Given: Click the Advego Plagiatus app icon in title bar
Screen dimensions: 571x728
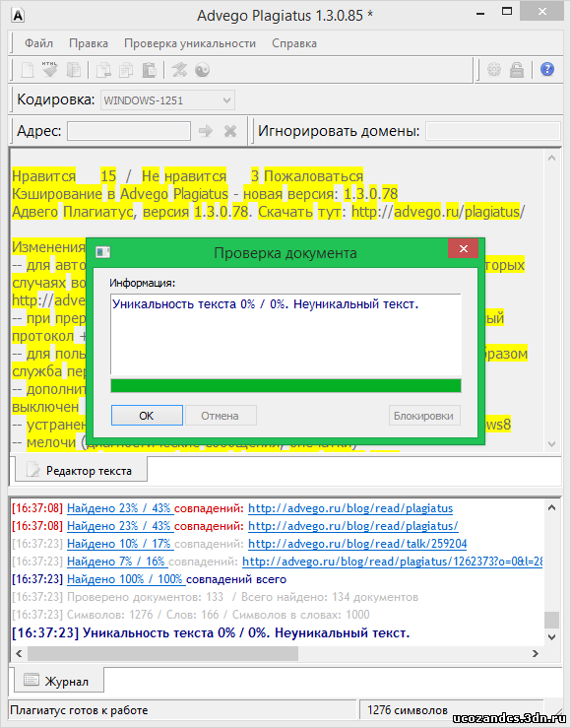Looking at the screenshot, I should pos(18,16).
